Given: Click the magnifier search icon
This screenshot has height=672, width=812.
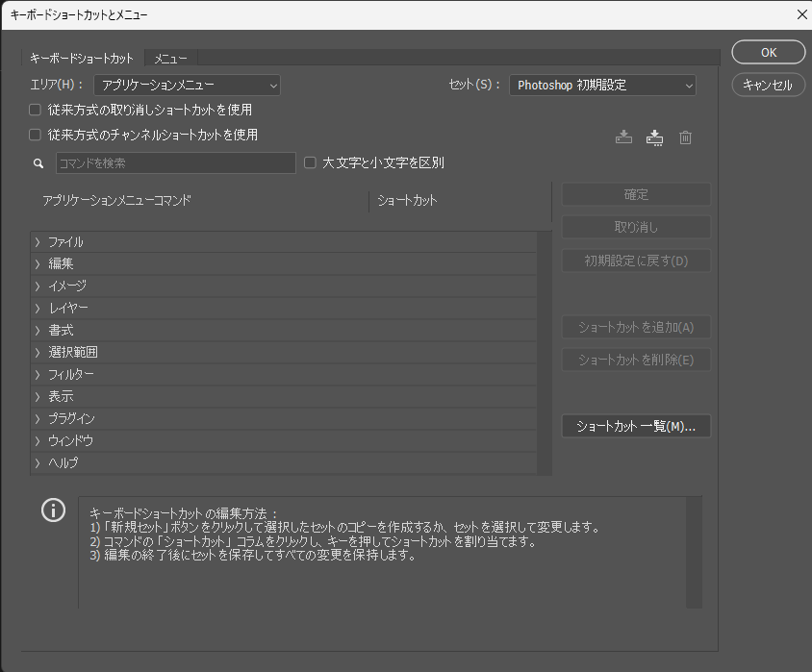Looking at the screenshot, I should (39, 163).
